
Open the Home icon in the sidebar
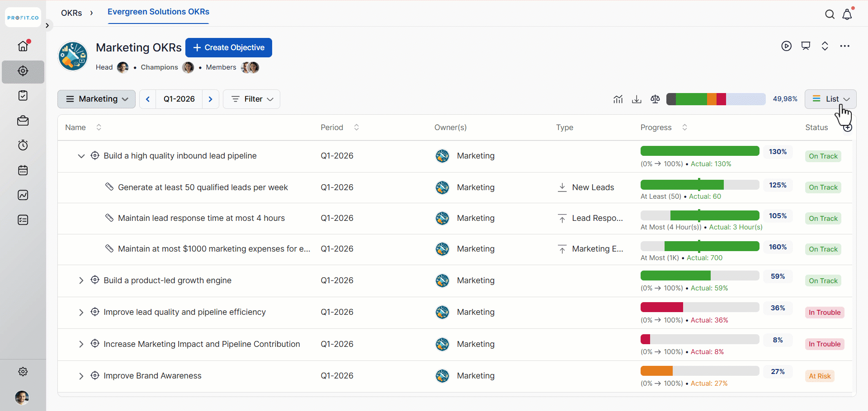(x=23, y=46)
